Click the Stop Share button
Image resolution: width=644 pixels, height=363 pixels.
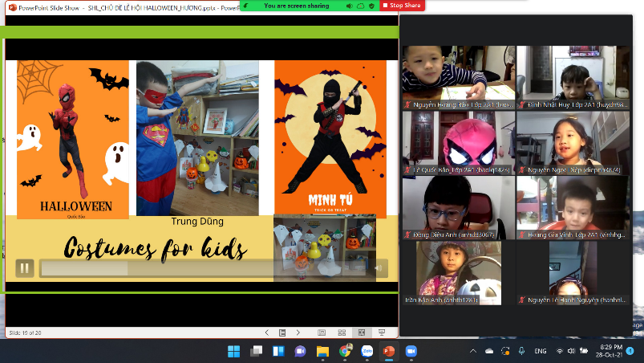click(403, 6)
